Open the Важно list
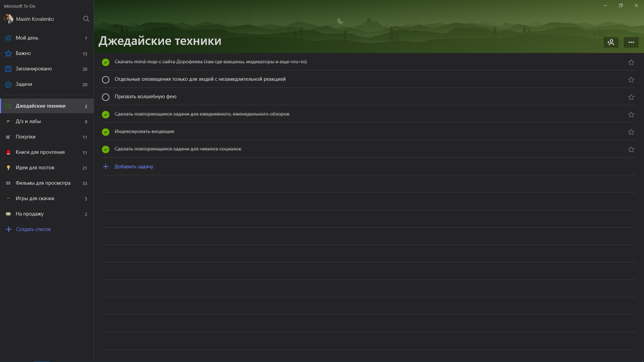The width and height of the screenshot is (644, 362). coord(47,54)
